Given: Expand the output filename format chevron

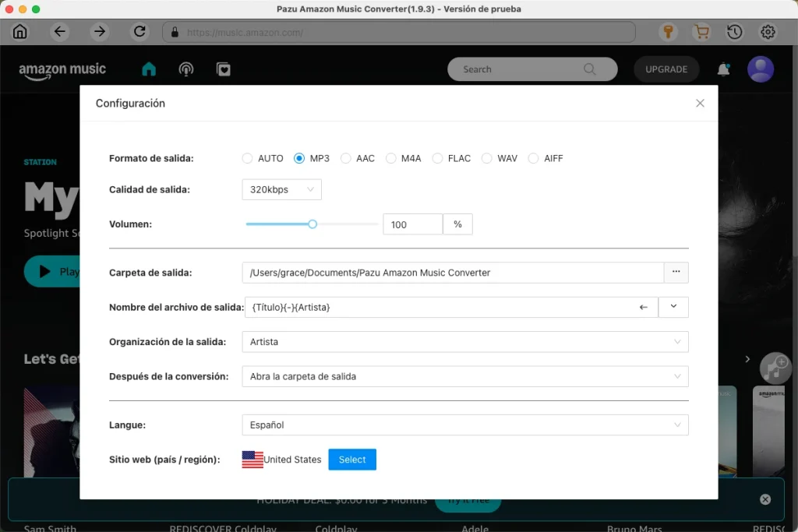Looking at the screenshot, I should [673, 307].
